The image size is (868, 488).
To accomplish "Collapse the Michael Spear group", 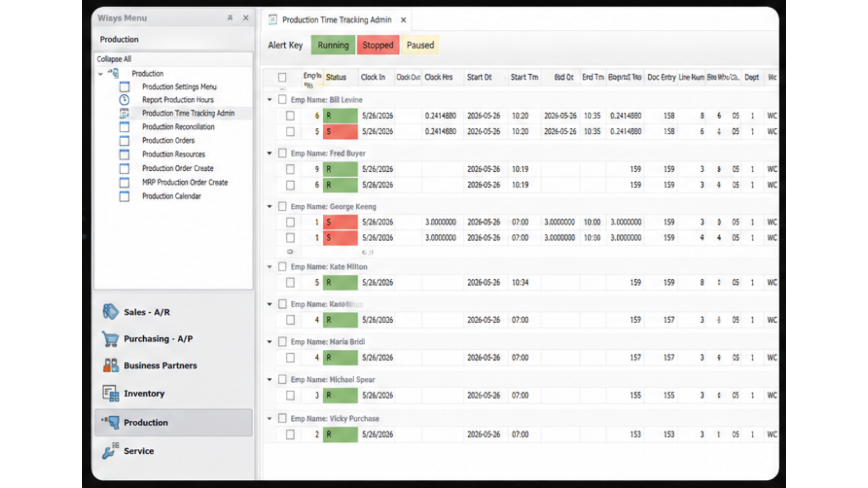I will [269, 380].
